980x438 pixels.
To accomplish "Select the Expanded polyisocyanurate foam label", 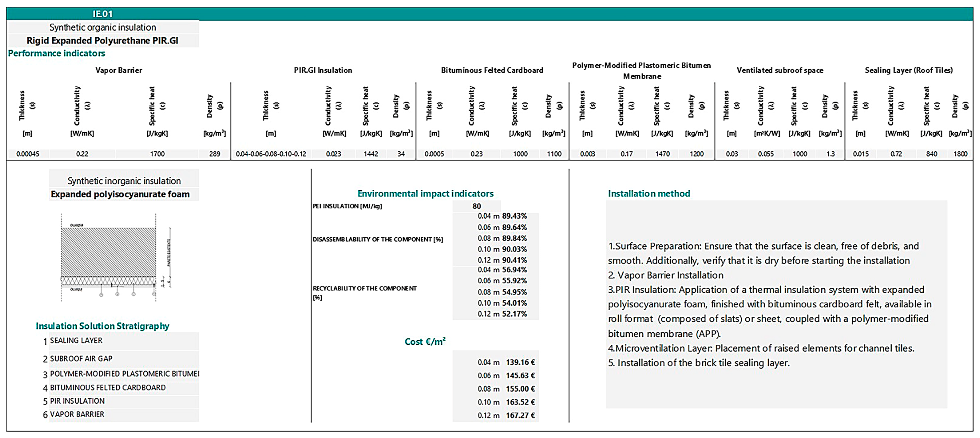I will [120, 194].
